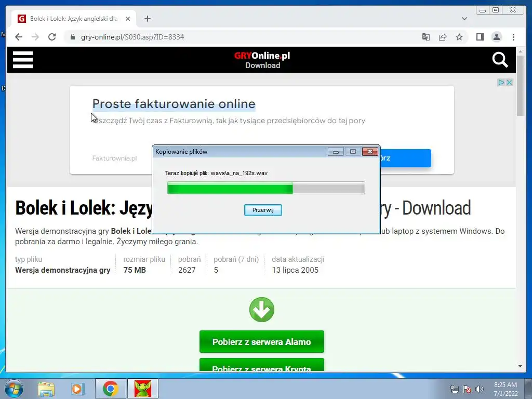Screen dimensions: 532x399
Task: Click the Fakturownia.pl ad link
Action: click(114, 158)
